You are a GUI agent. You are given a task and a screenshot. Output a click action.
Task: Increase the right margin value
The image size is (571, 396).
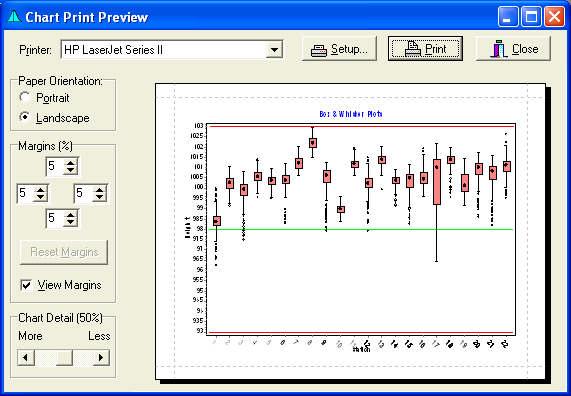[x=99, y=189]
